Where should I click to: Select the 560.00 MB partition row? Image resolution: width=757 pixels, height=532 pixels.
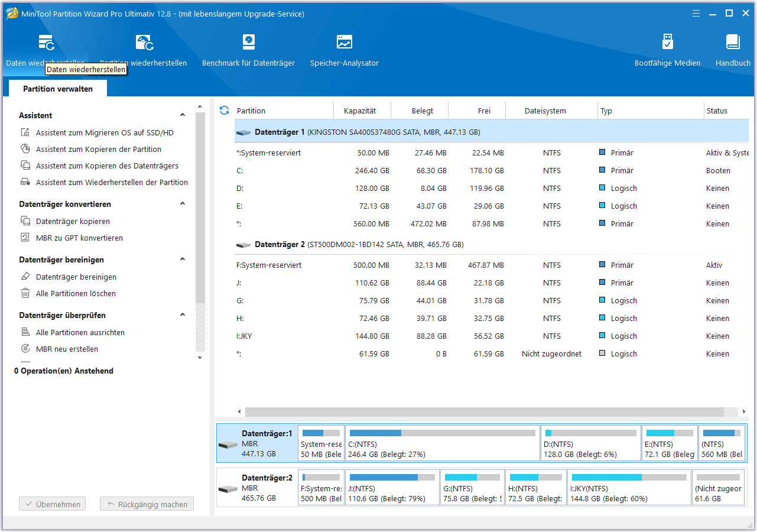[x=491, y=224]
